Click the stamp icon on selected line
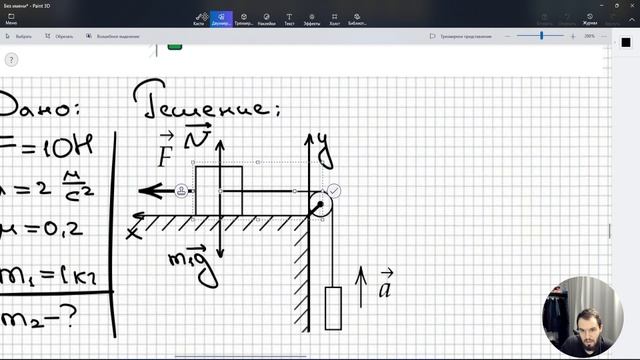Viewport: 640px width, 360px height. click(181, 191)
